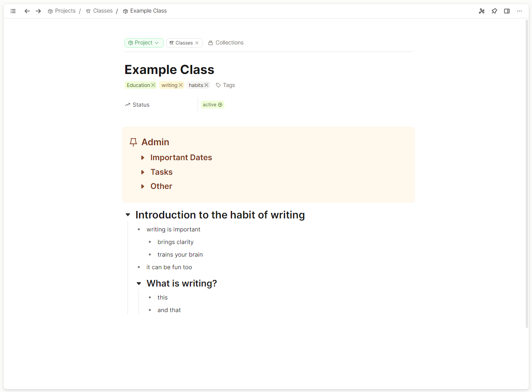The width and height of the screenshot is (532, 392).
Task: Remove the writing tag
Action: [x=181, y=85]
